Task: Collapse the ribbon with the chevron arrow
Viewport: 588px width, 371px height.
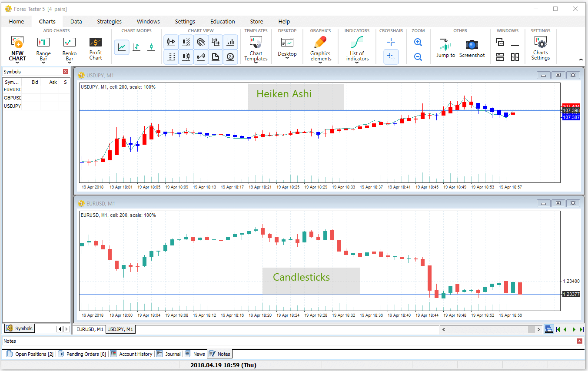Action: click(x=581, y=60)
